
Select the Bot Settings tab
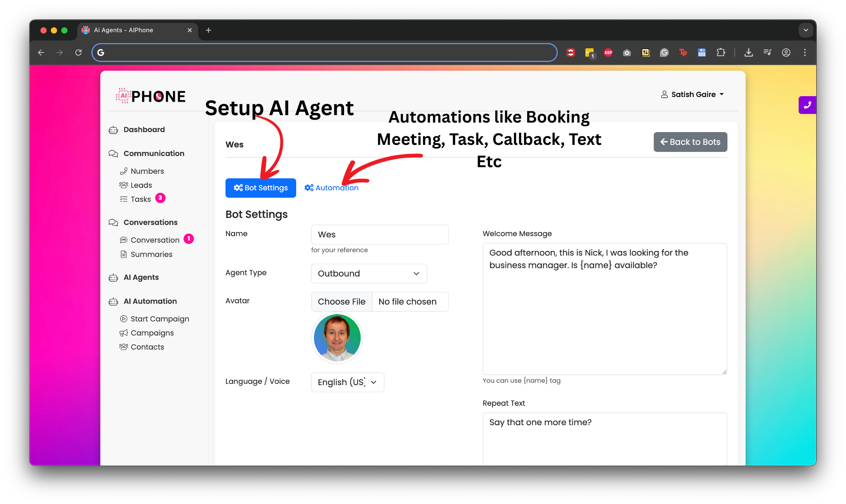coord(261,188)
